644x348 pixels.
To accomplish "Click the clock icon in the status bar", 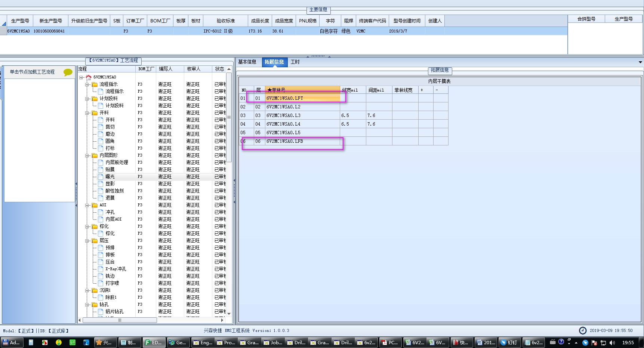I will click(583, 330).
